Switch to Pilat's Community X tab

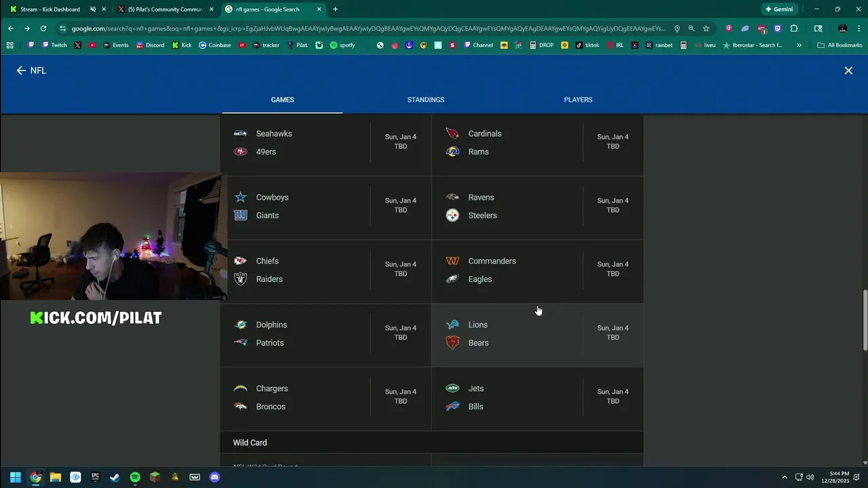(165, 9)
